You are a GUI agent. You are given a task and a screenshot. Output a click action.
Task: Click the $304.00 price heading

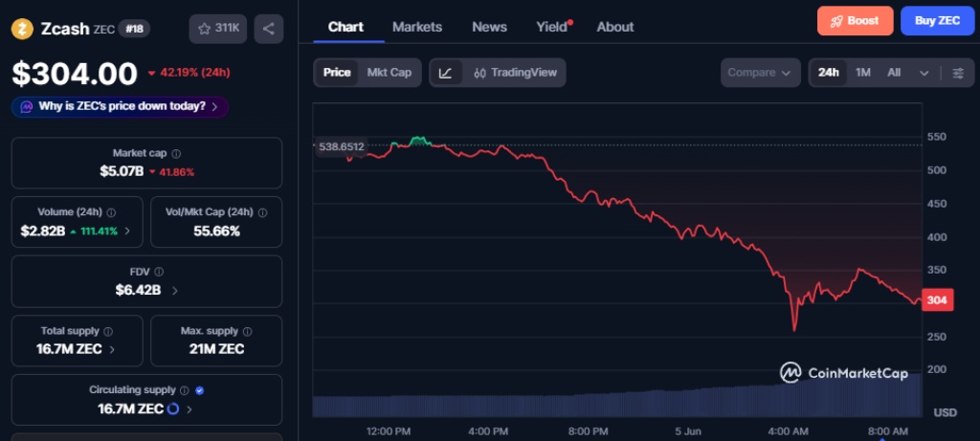point(75,74)
